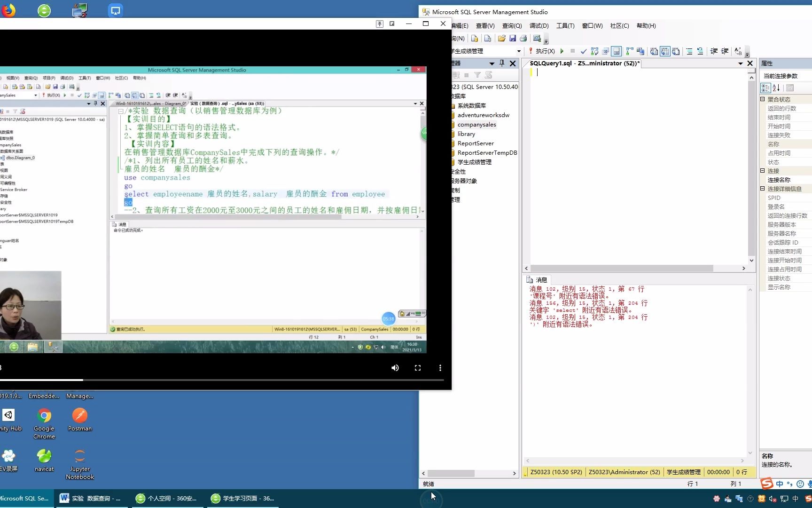Toggle categorized view in properties panel

coord(765,88)
